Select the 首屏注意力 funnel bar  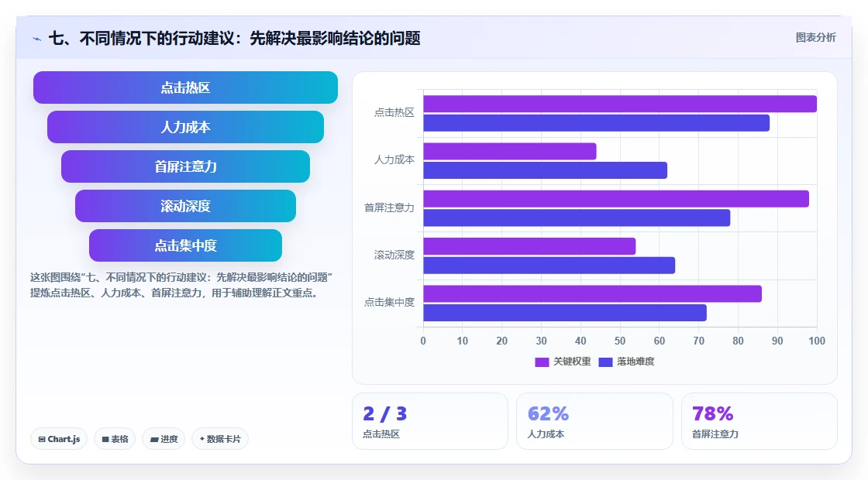pos(185,166)
